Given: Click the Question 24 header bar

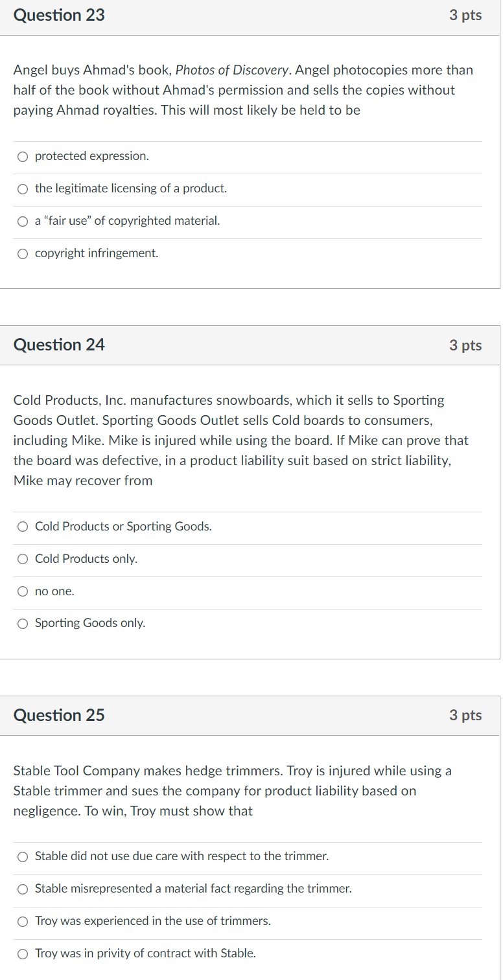Looking at the screenshot, I should click(x=59, y=345).
